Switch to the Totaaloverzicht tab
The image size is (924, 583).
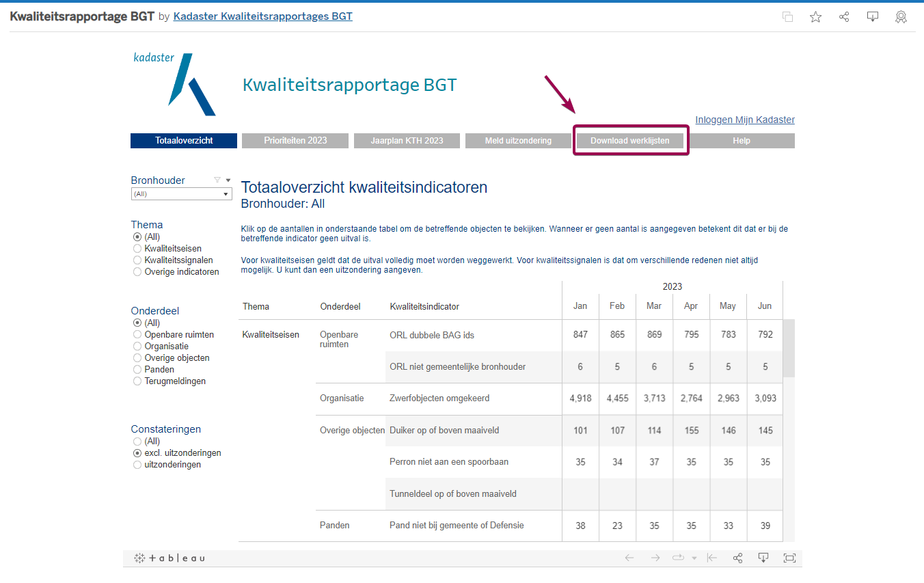(184, 141)
